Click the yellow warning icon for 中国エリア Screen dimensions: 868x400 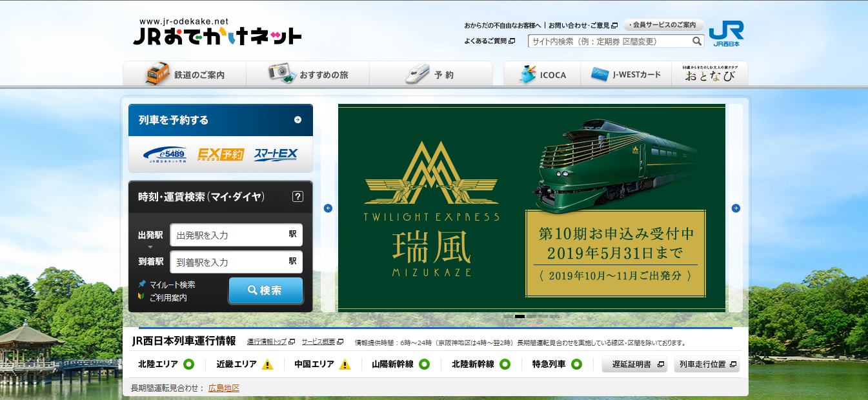tap(345, 365)
